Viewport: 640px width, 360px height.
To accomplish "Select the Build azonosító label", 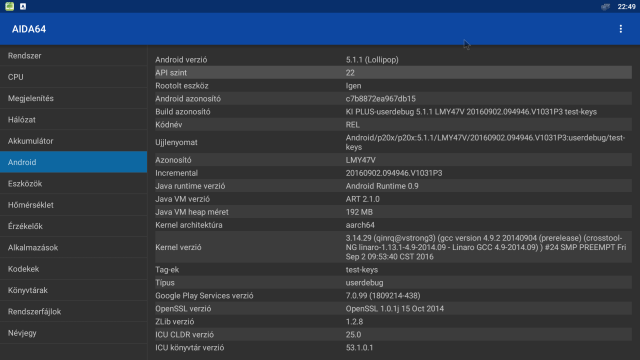I will coord(182,112).
